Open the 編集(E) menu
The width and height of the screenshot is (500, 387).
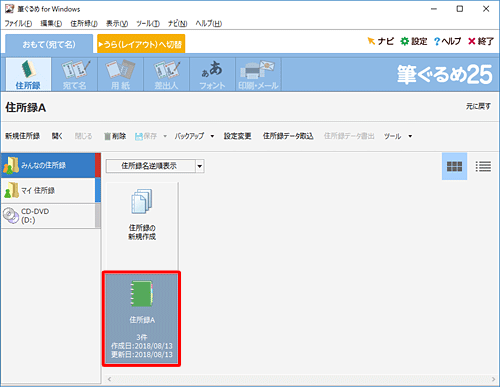[51, 23]
